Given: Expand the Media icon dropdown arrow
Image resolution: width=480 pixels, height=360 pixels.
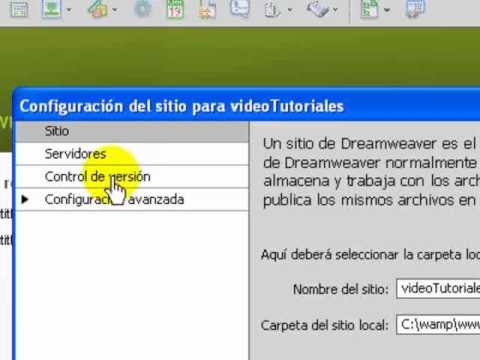Looking at the screenshot, I should point(115,10).
